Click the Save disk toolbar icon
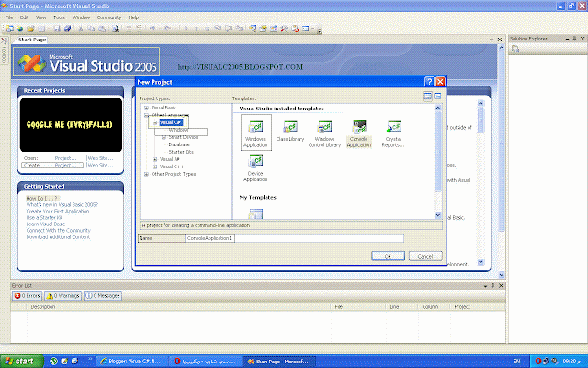 [x=57, y=29]
